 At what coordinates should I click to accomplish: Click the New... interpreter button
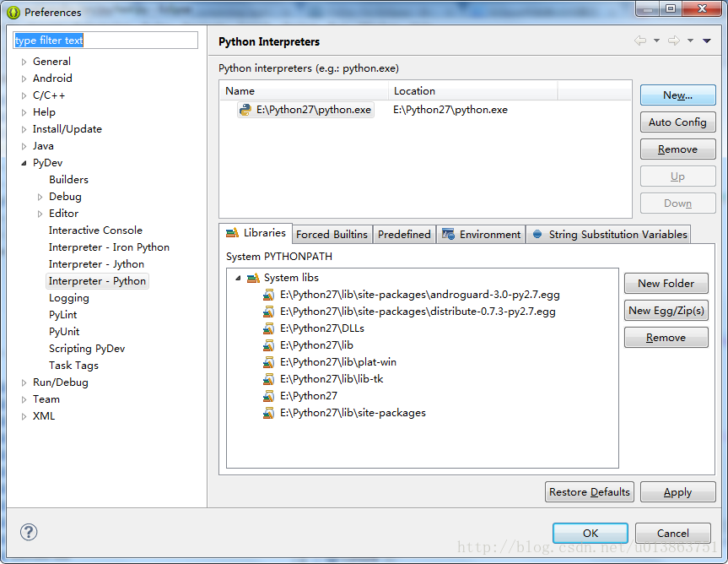(x=678, y=95)
